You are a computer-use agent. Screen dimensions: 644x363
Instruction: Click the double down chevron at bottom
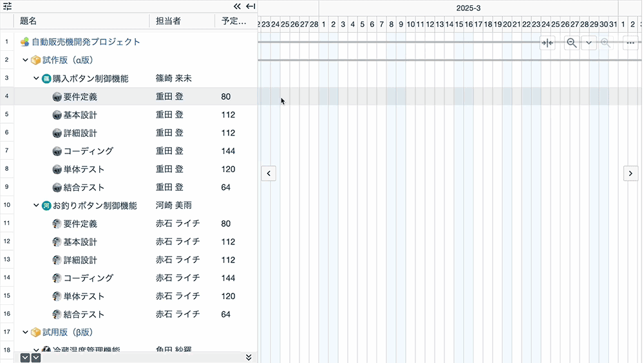249,357
